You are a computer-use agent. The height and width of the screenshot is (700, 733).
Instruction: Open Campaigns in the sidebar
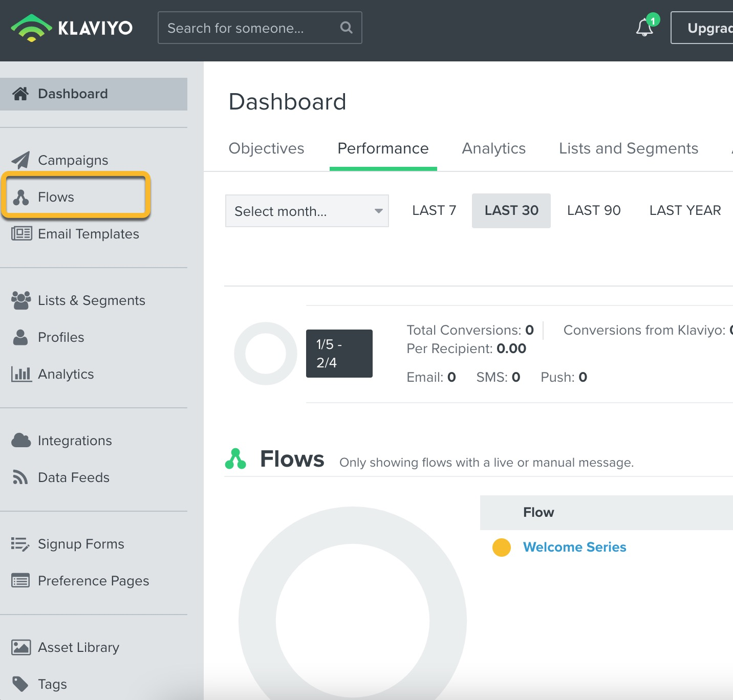click(73, 160)
